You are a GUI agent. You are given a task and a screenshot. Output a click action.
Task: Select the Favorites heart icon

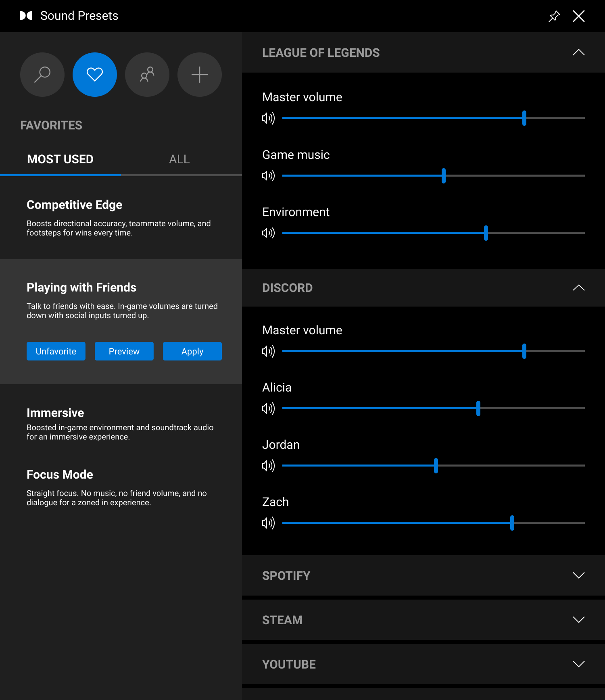click(x=95, y=75)
